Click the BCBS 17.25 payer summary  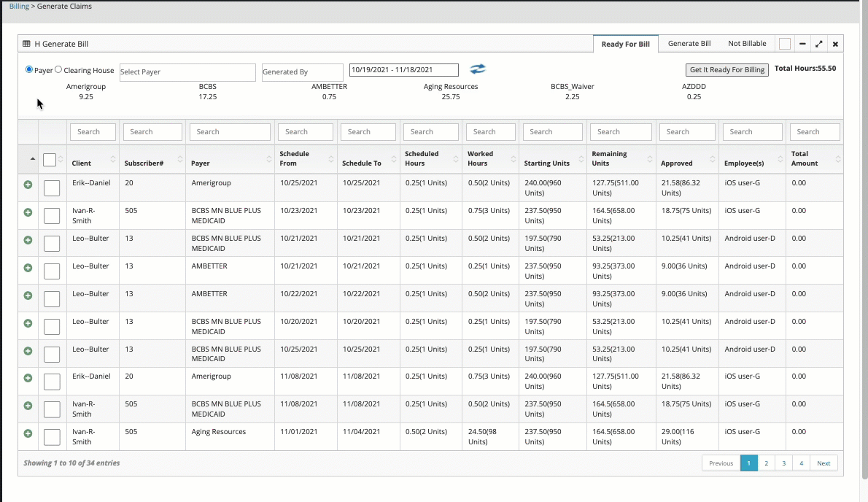pos(208,91)
